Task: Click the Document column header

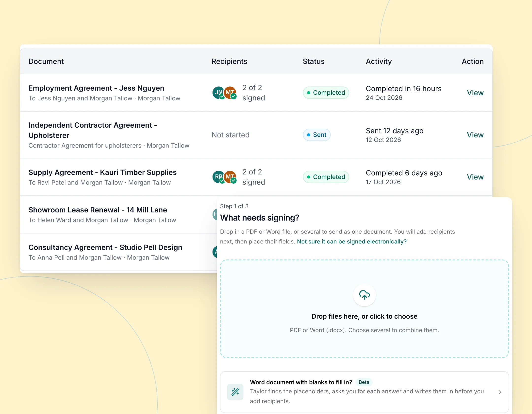Action: pos(46,61)
